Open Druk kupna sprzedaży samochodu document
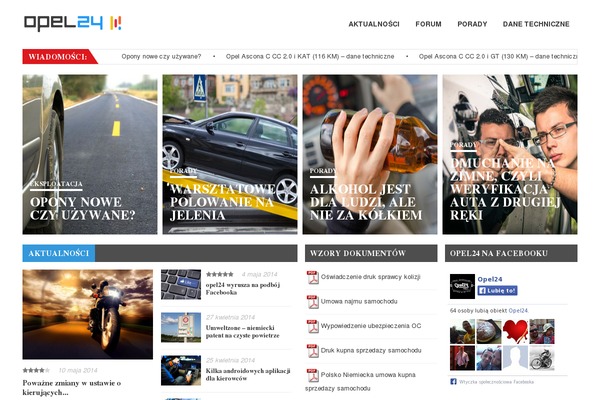 tap(371, 350)
